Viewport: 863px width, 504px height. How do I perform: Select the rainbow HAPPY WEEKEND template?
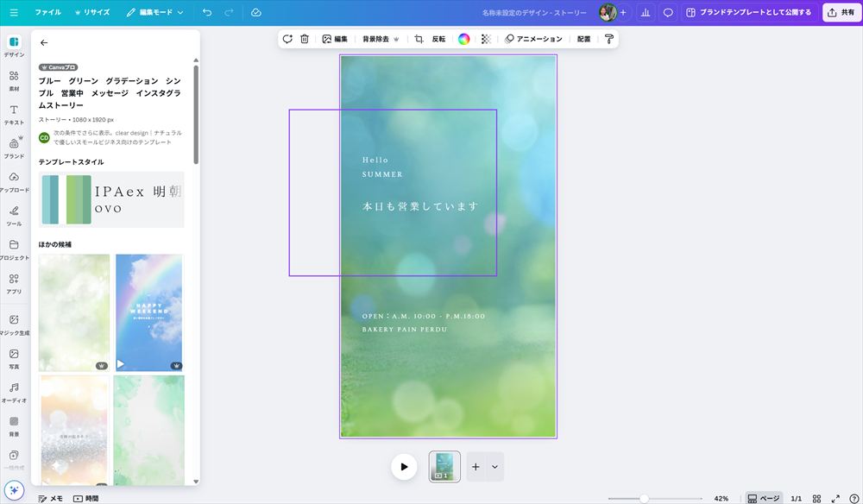point(148,312)
